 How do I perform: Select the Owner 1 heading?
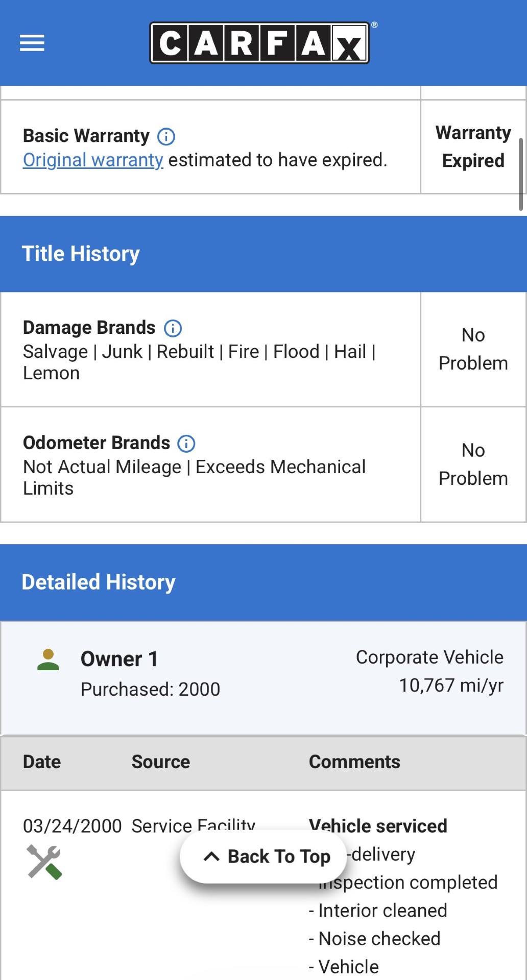[x=119, y=659]
